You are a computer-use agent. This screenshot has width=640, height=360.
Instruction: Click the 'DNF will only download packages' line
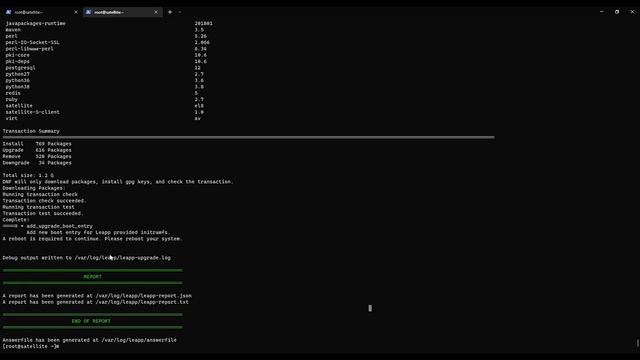(x=118, y=182)
